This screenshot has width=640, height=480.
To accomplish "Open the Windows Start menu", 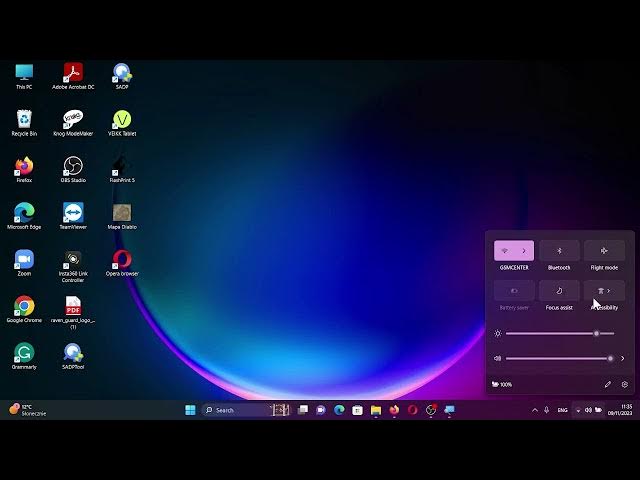I will coord(190,410).
